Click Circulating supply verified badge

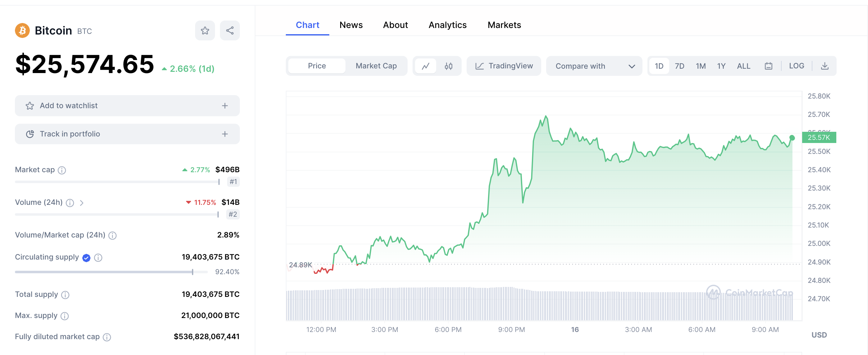[86, 258]
